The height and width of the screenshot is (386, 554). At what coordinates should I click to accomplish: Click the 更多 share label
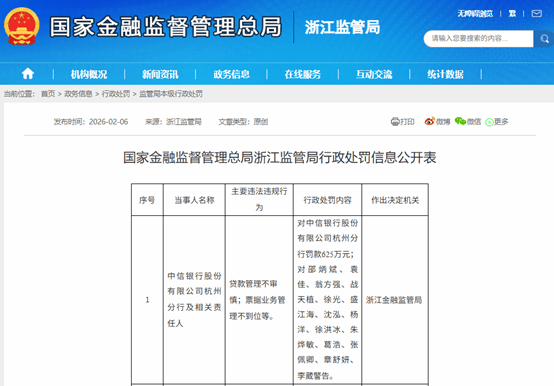coord(501,122)
